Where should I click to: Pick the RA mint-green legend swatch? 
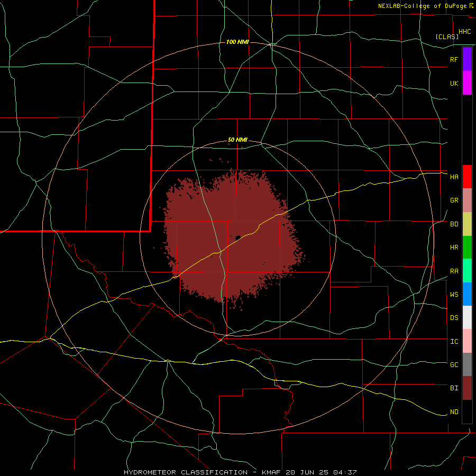(467, 271)
